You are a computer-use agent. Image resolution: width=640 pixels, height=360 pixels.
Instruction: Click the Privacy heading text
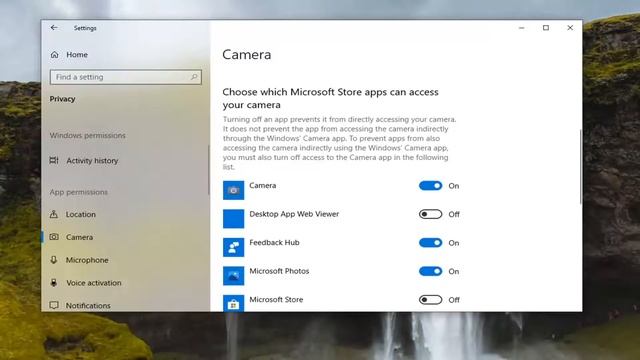click(x=62, y=99)
